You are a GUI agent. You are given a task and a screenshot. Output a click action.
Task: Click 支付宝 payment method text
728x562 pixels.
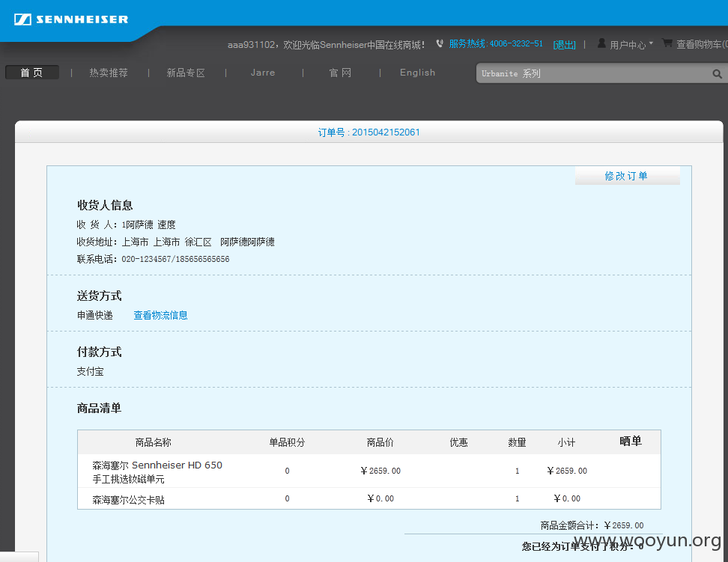90,371
